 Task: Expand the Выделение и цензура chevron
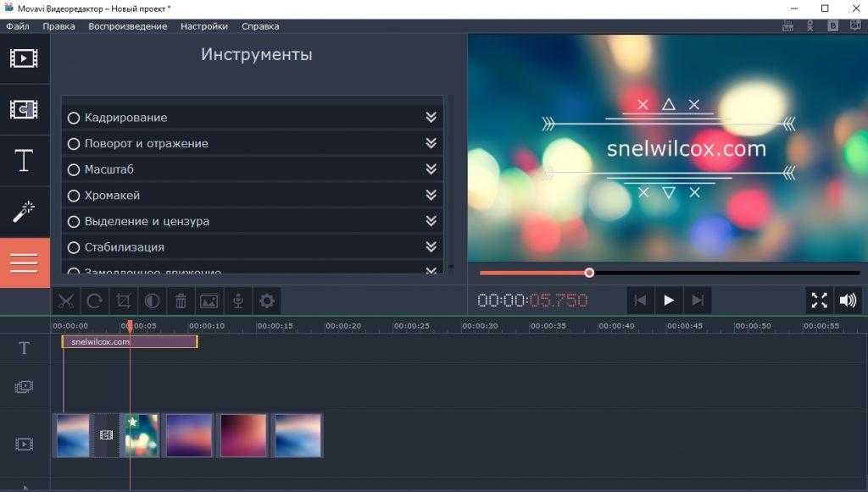pos(431,221)
